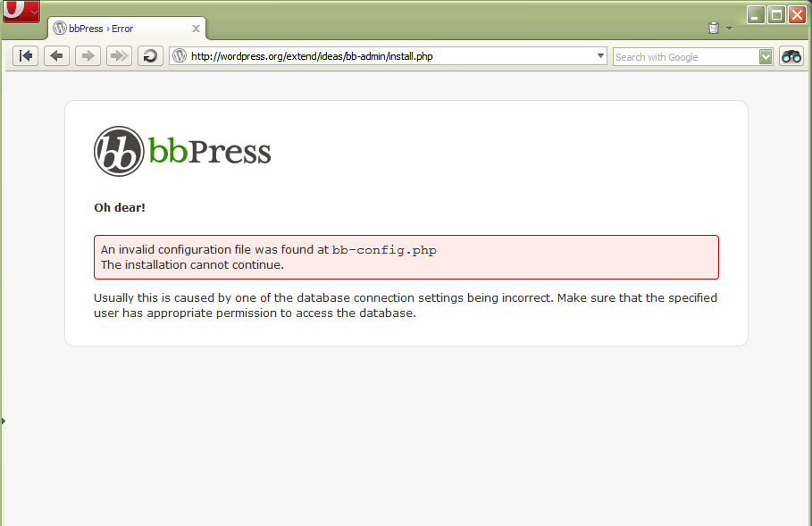Select the bbPress › Error tab
This screenshot has width=812, height=526.
click(x=128, y=29)
